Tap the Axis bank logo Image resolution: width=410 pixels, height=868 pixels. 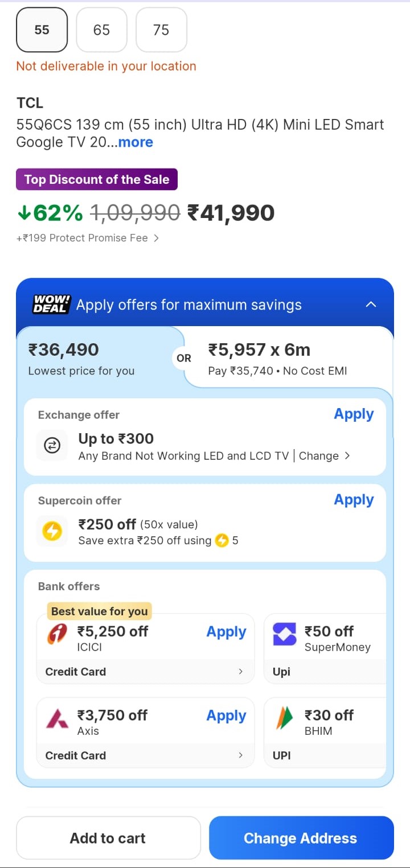[x=57, y=719]
